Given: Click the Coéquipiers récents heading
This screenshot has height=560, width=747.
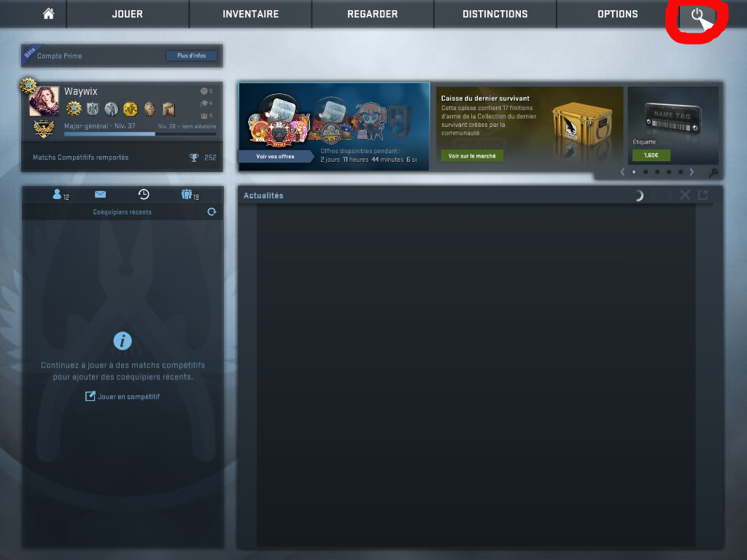Looking at the screenshot, I should [x=122, y=212].
